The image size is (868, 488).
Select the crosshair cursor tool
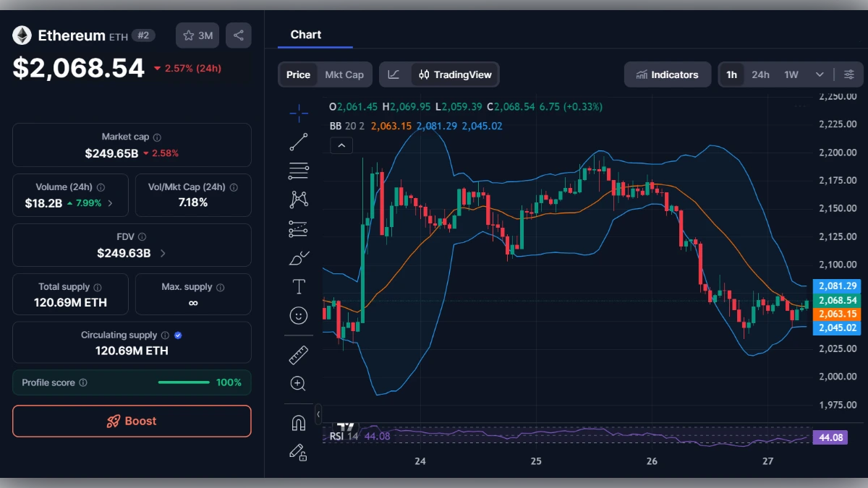[x=299, y=113]
